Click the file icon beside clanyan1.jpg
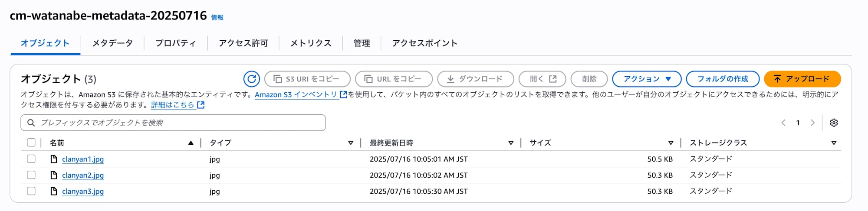The width and height of the screenshot is (868, 211). click(54, 159)
